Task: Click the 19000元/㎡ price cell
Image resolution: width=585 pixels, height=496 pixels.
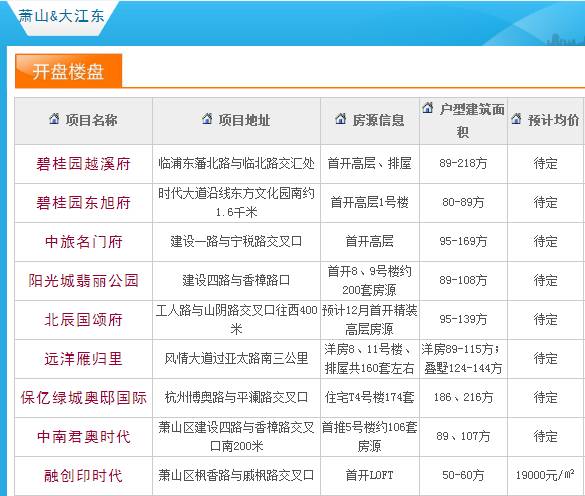Action: click(x=545, y=475)
